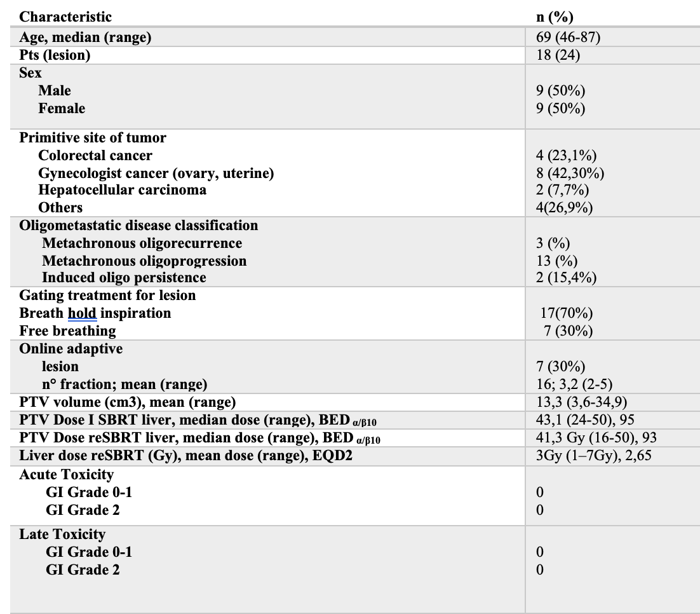The width and height of the screenshot is (700, 614).
Task: Click the underlined word 'hold'
Action: [82, 313]
